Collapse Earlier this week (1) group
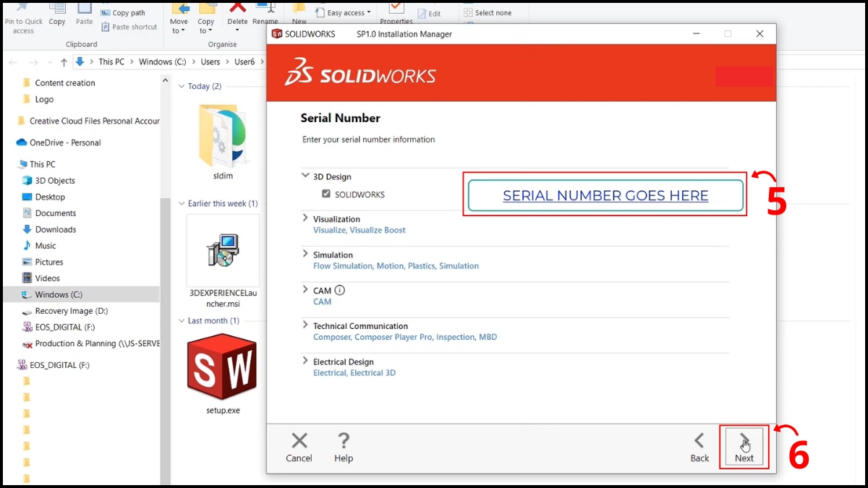The height and width of the screenshot is (488, 868). pyautogui.click(x=182, y=203)
